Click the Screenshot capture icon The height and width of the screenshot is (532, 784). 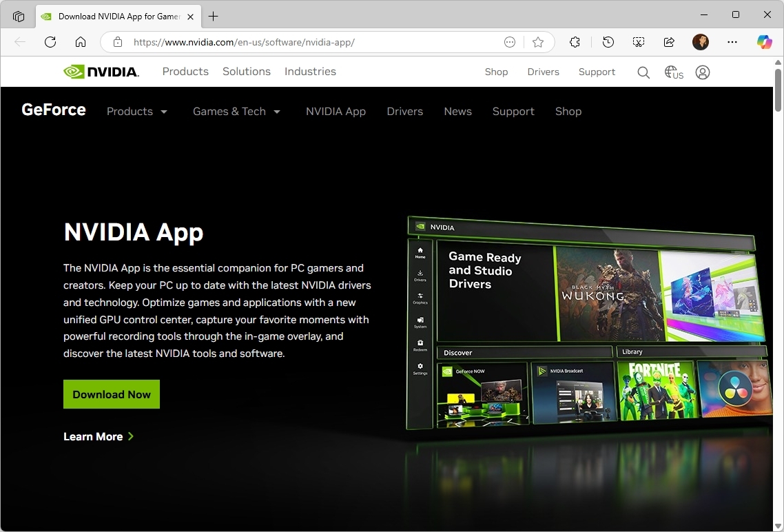click(639, 42)
